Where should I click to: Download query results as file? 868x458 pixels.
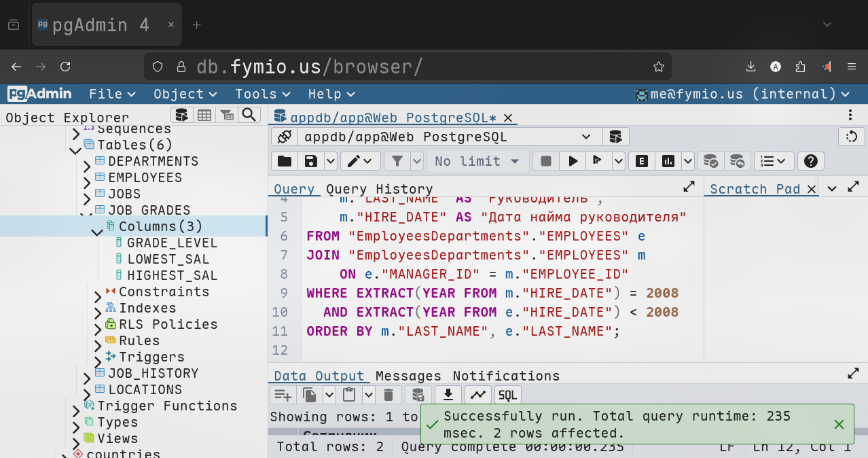[448, 395]
